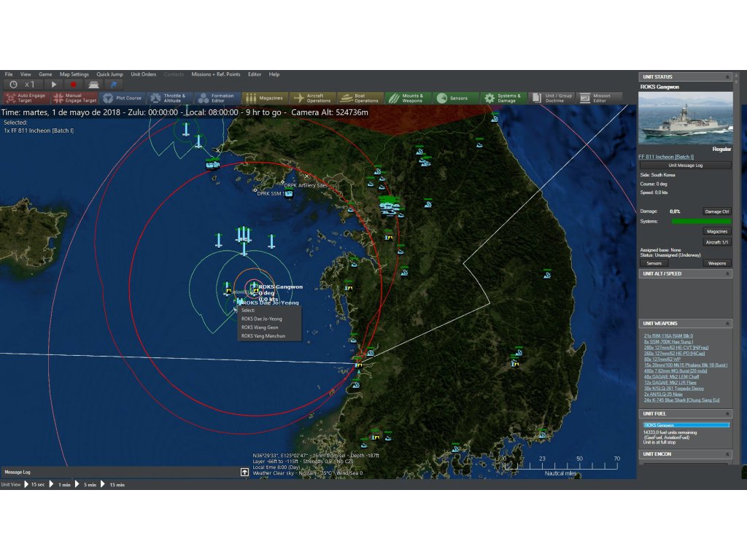Click Mounts & Weapons toolbar button
747x560 pixels.
407,98
